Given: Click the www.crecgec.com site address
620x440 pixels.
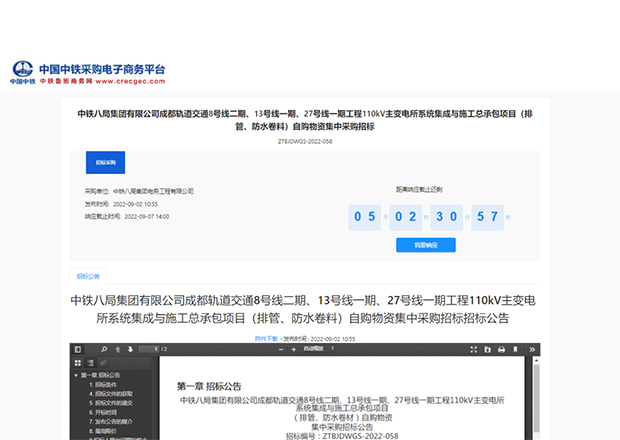Looking at the screenshot, I should point(130,81).
